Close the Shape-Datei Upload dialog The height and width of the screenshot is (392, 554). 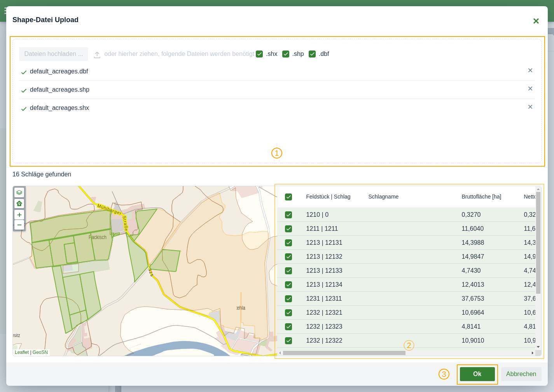[536, 21]
